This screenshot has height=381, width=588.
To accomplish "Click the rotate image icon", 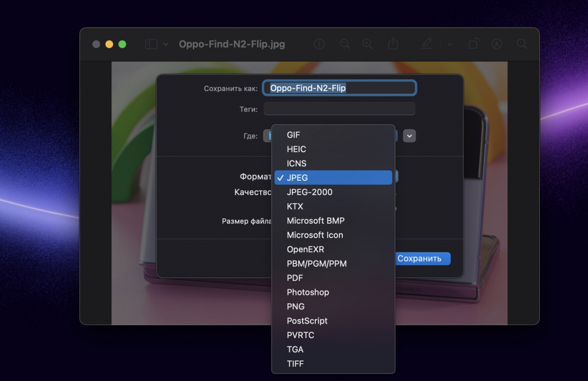I will [473, 44].
